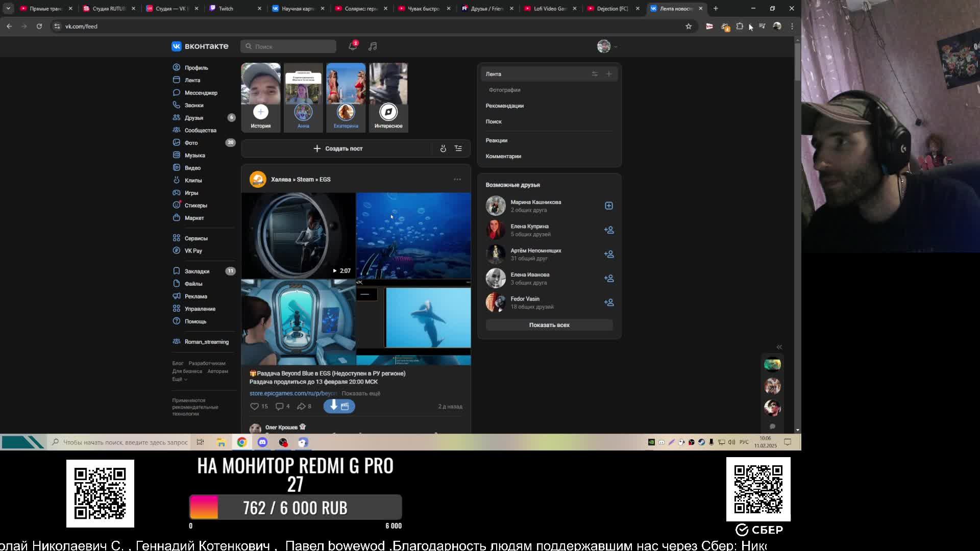
Task: Expand the Ещё footer links
Action: pos(180,379)
